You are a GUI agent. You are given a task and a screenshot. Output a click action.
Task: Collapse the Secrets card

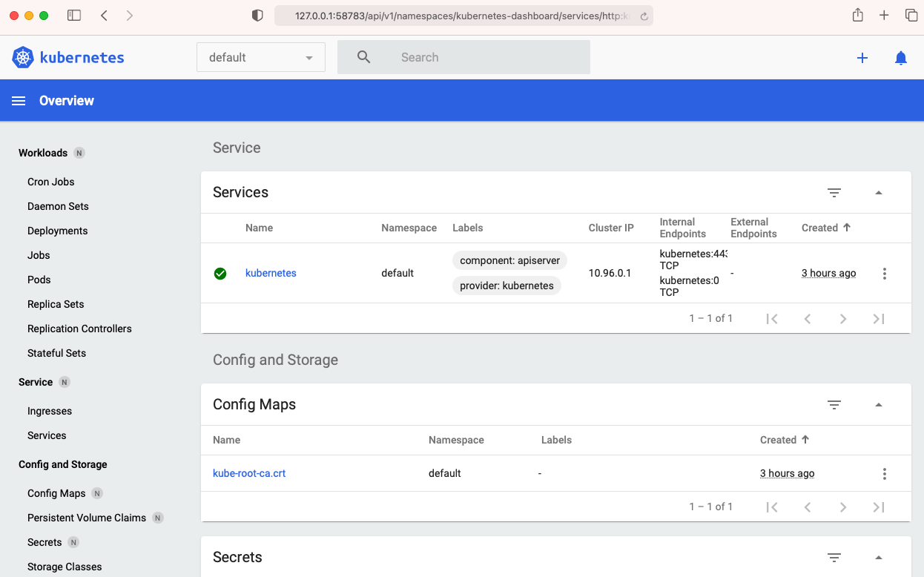pyautogui.click(x=879, y=558)
